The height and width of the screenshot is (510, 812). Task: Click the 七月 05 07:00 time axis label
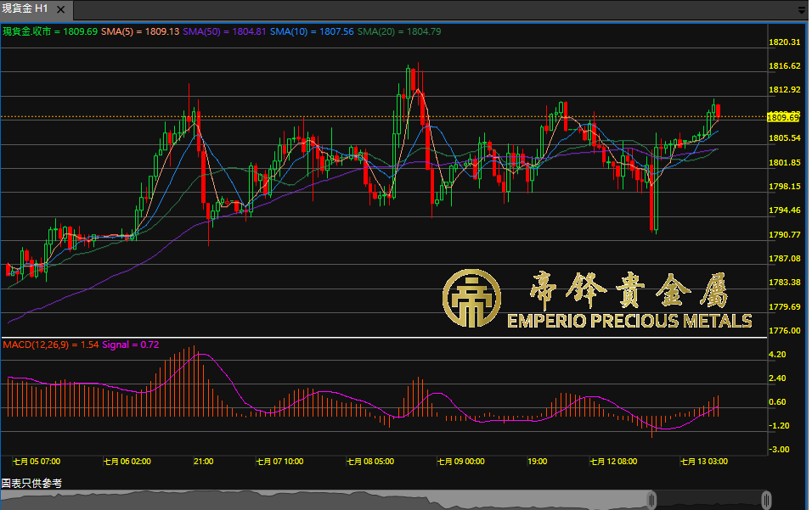point(37,462)
